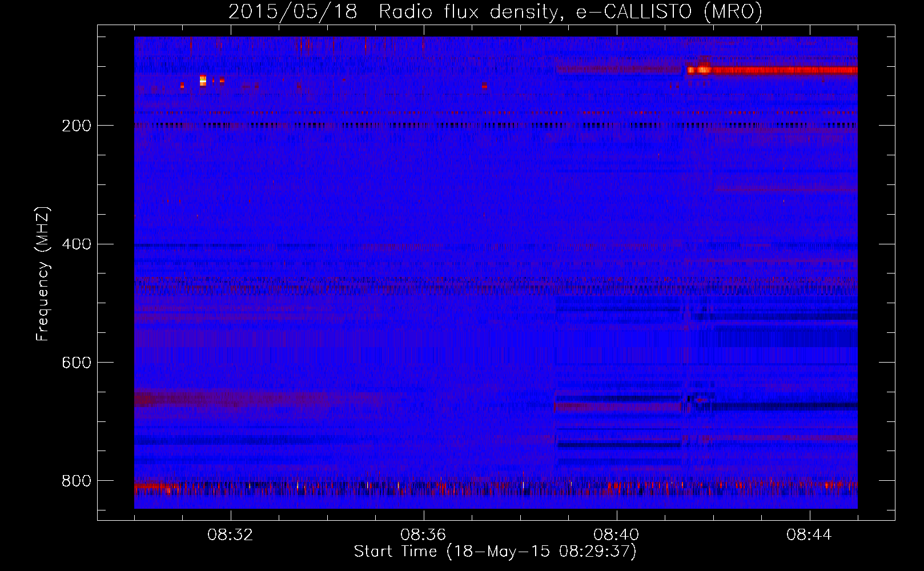The image size is (924, 571).
Task: Click the 'Start Time (18-May-15 08:29:37)' label
Action: 495,552
